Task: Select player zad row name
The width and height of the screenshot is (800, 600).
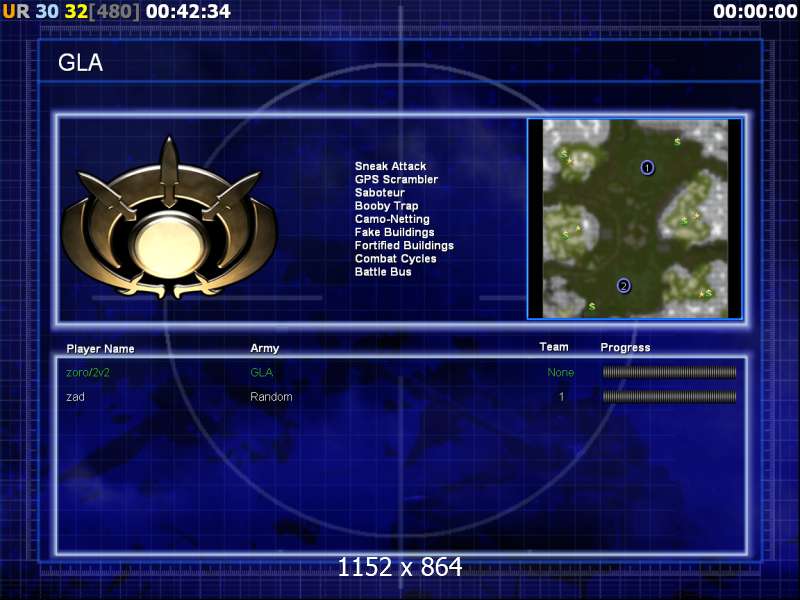Action: pyautogui.click(x=76, y=396)
